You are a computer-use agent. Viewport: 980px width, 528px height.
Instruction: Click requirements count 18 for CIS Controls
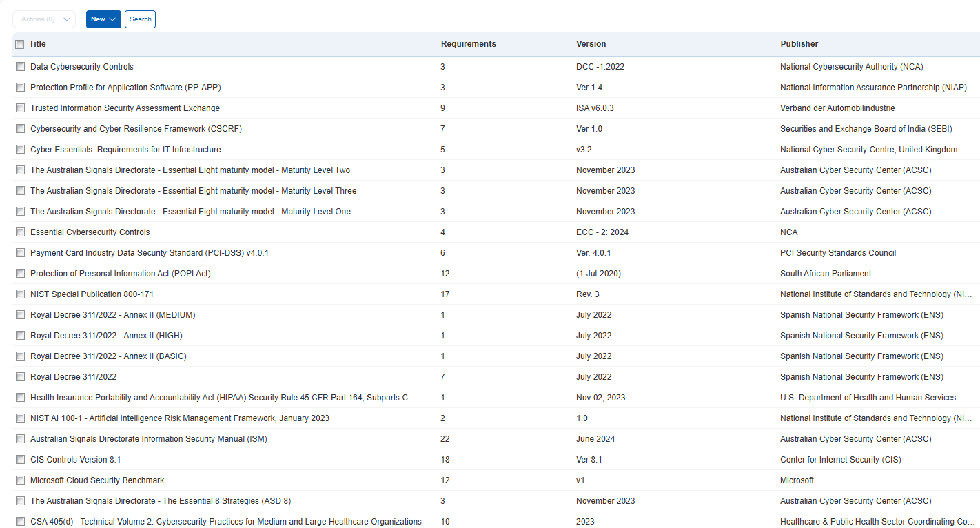click(445, 460)
